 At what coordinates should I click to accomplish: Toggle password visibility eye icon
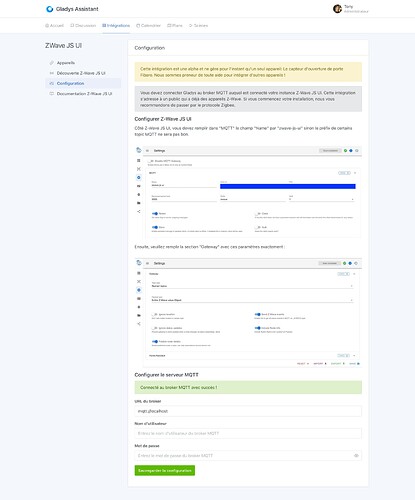click(356, 455)
